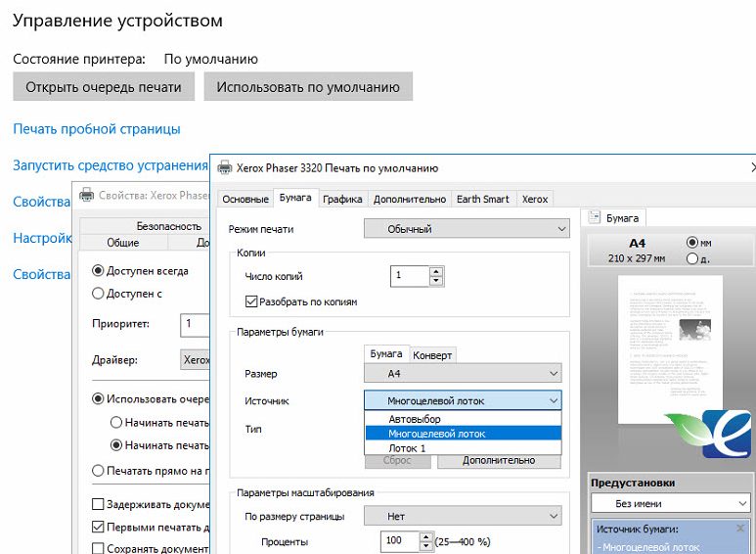Screen dimensions: 756x554
Task: Choose Многоцелевой лоток in dropdown list
Action: [x=463, y=434]
